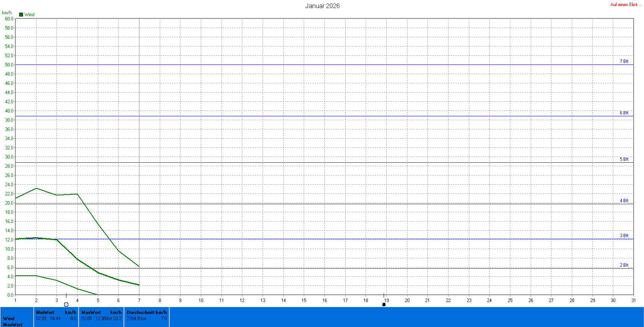Screen dimensions: 644x327
Task: Click the min value date '07.01. 04:44'
Action: (x=48, y=319)
